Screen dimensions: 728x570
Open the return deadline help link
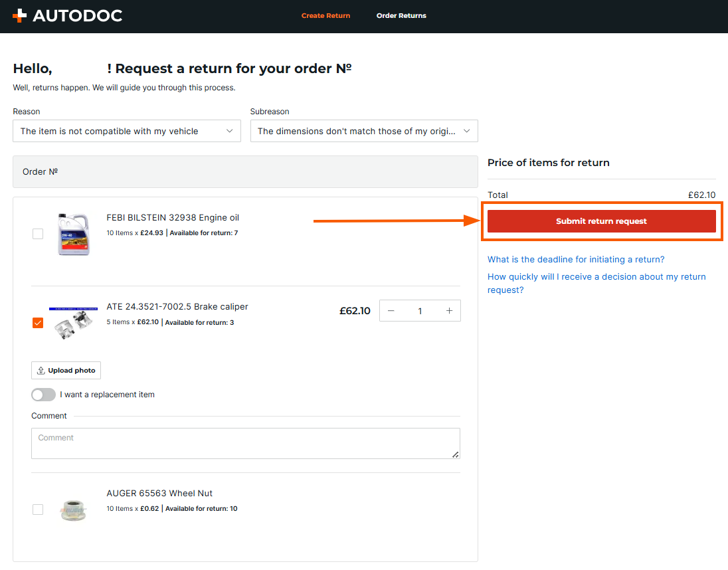(x=576, y=260)
